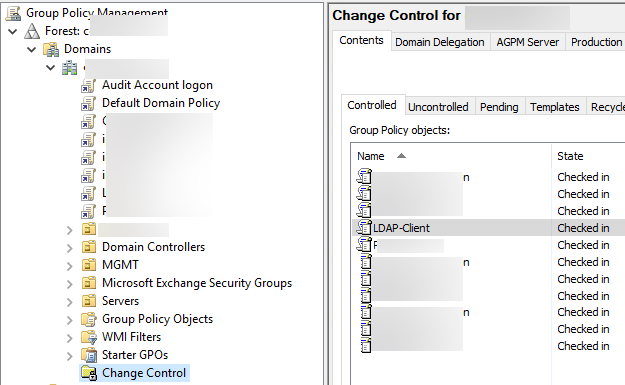Click the Starter GPOs folder icon

point(89,355)
